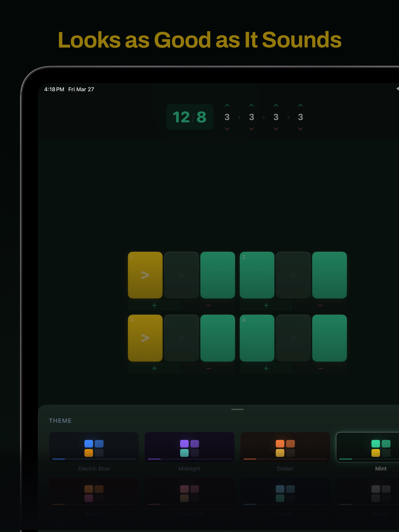399x532 pixels.
Task: Decrease the first beat group's count with down chevron
Action: (x=227, y=129)
